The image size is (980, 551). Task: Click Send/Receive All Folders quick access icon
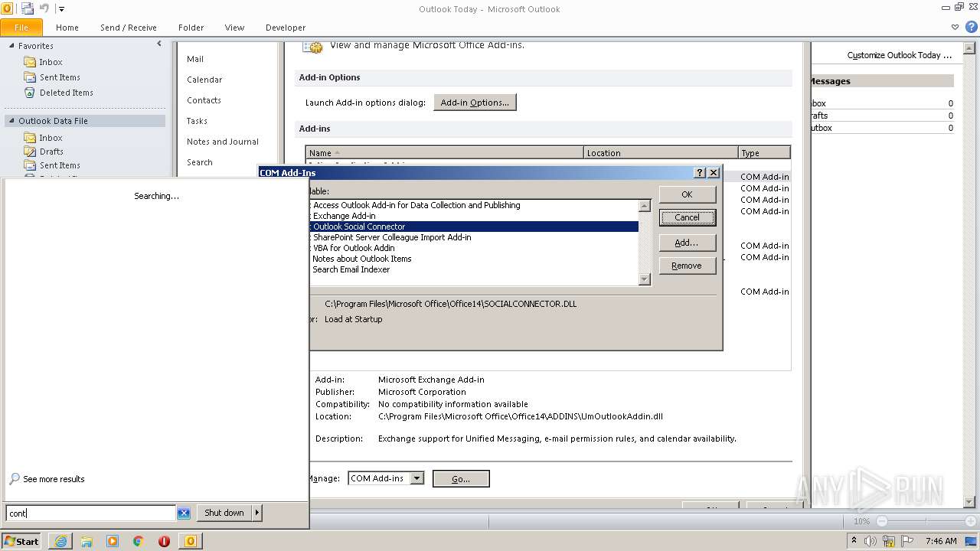pyautogui.click(x=28, y=8)
